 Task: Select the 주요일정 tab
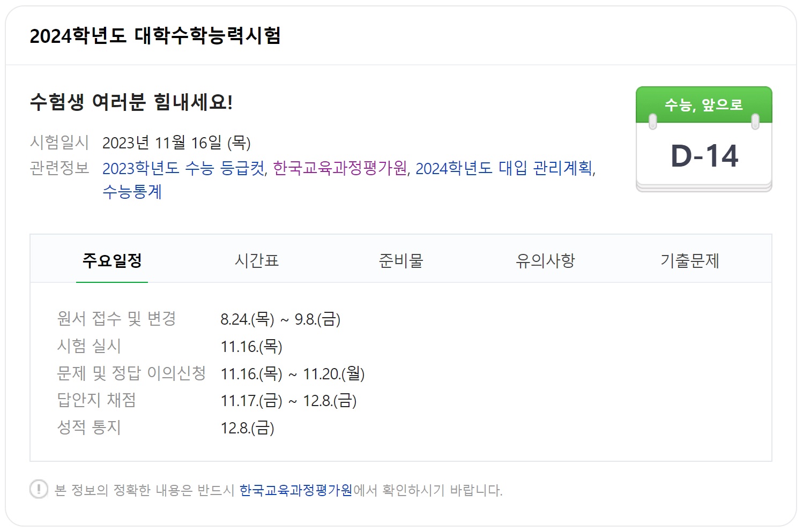[112, 261]
